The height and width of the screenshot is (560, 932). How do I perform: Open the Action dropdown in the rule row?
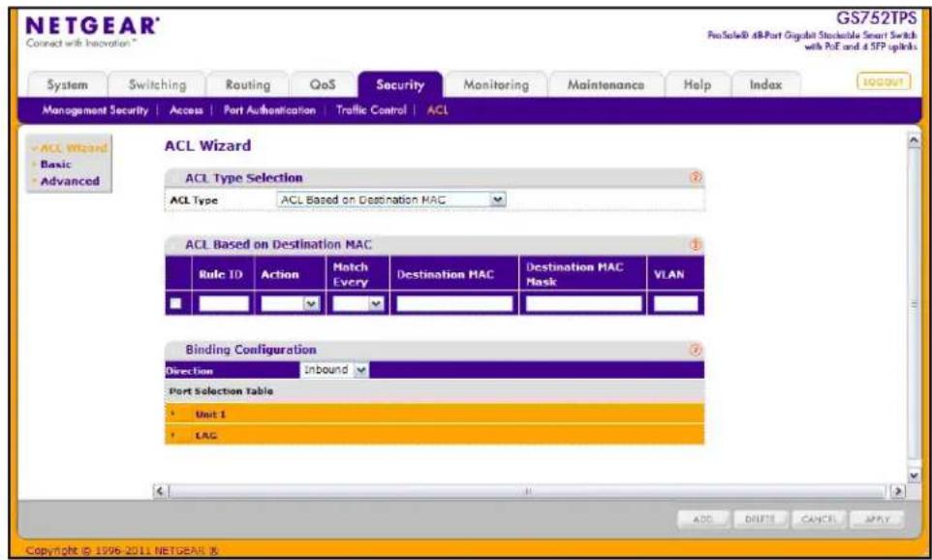(x=290, y=304)
